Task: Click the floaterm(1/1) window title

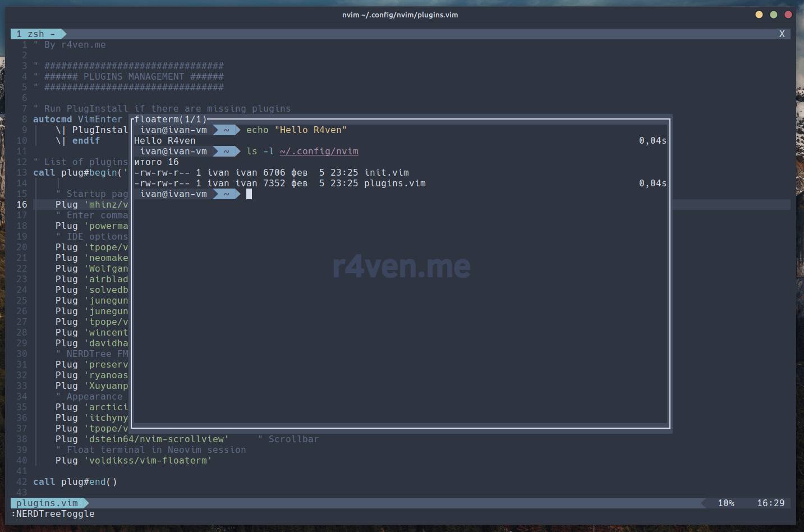Action: pyautogui.click(x=171, y=120)
